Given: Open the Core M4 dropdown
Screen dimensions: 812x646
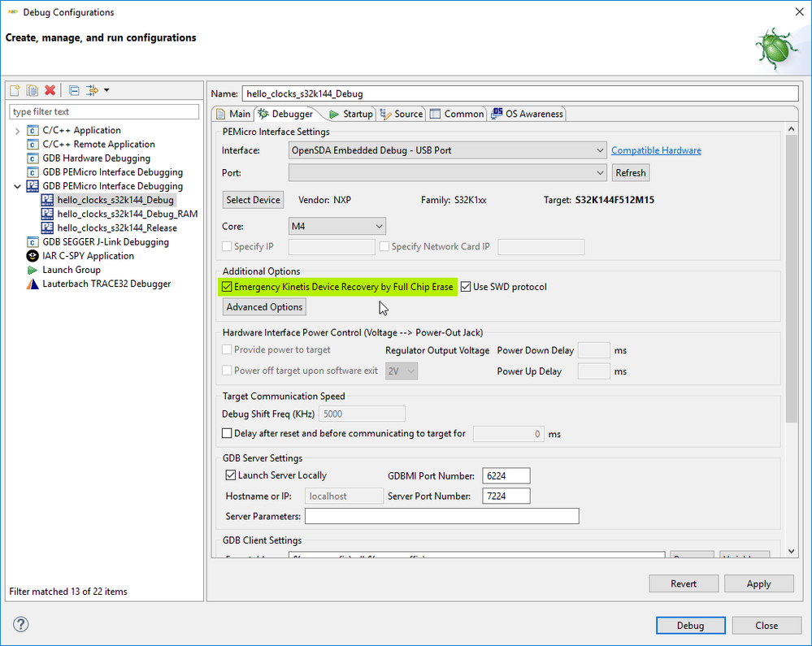Looking at the screenshot, I should [x=337, y=226].
